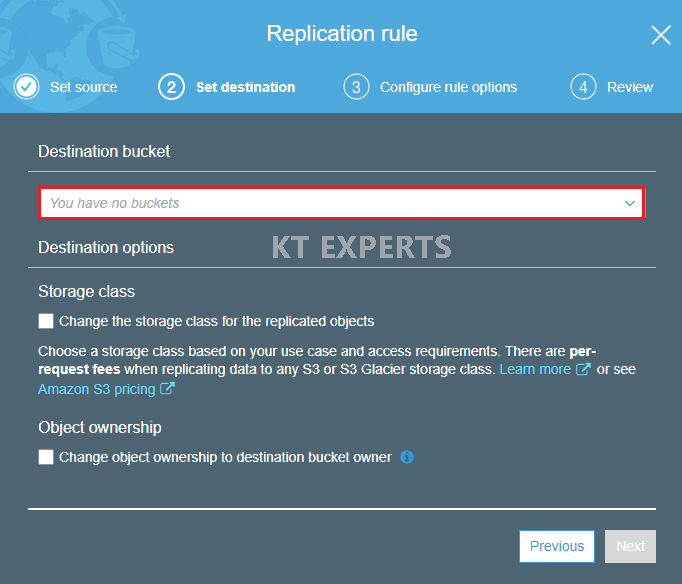Click external link icon after Learn more
The width and height of the screenshot is (682, 584).
pyautogui.click(x=583, y=369)
